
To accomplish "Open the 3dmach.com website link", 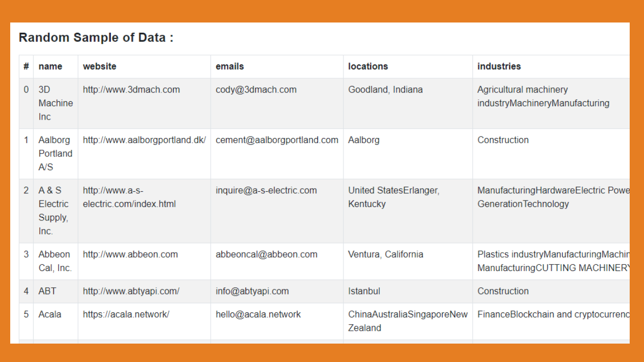I will 131,89.
